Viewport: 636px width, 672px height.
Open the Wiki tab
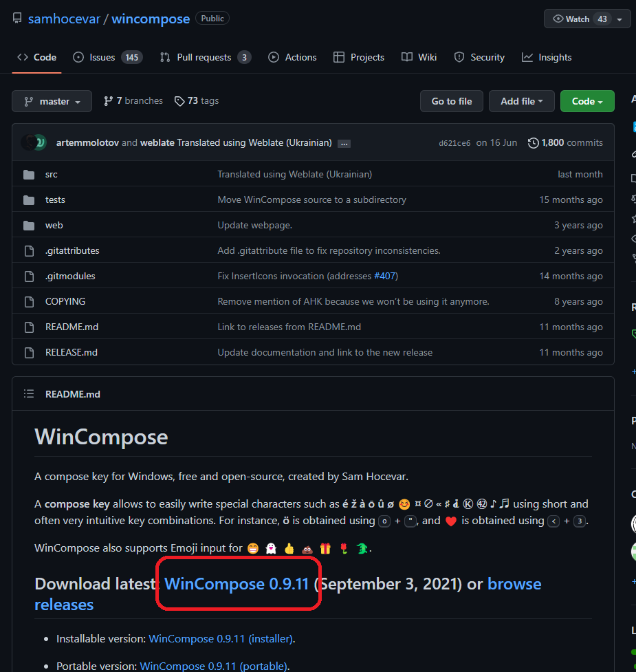pyautogui.click(x=419, y=57)
